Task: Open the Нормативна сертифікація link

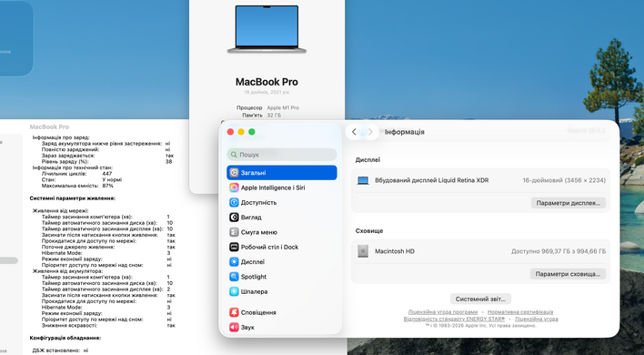Action: click(x=520, y=312)
